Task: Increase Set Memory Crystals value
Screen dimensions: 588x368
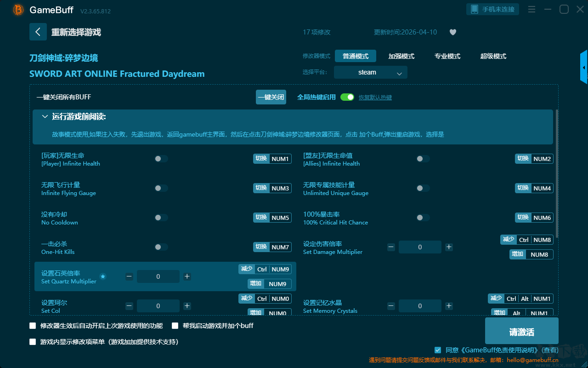Action: tap(449, 306)
